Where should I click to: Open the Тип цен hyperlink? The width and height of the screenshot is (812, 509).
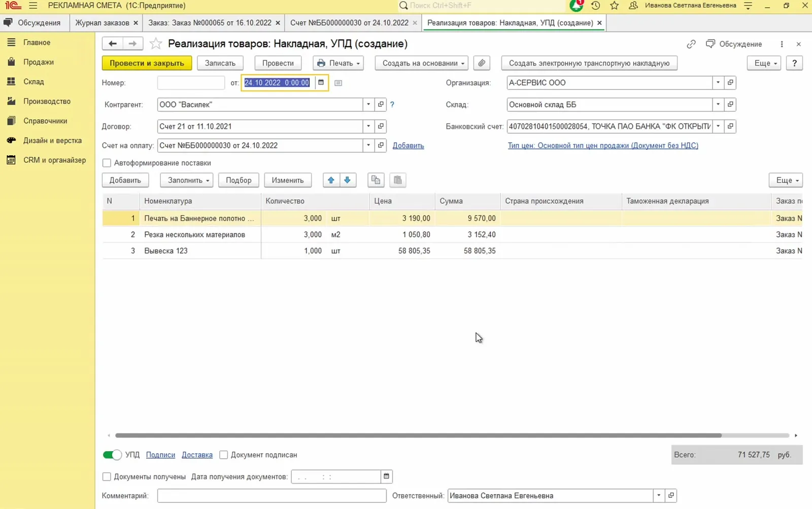click(603, 145)
